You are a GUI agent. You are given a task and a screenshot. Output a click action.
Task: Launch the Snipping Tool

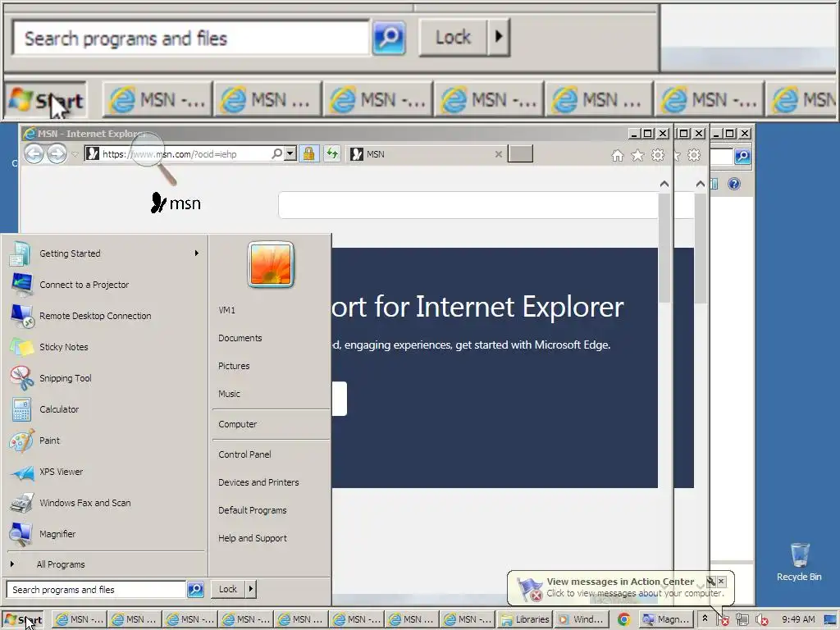click(104, 378)
